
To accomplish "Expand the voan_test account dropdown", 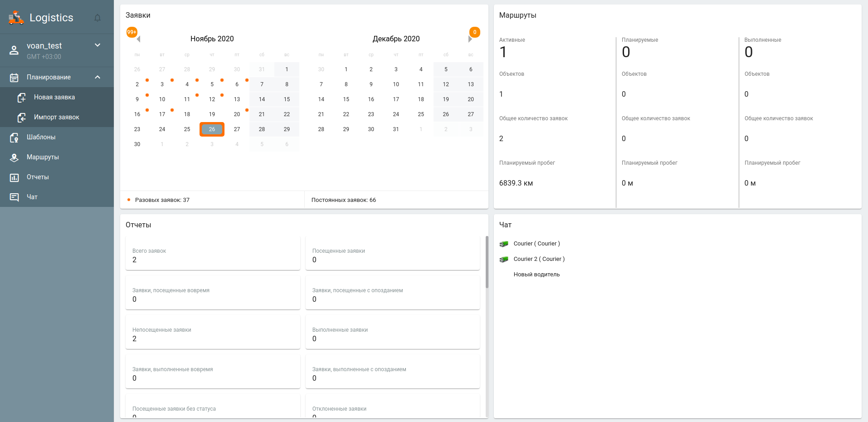I will [98, 45].
